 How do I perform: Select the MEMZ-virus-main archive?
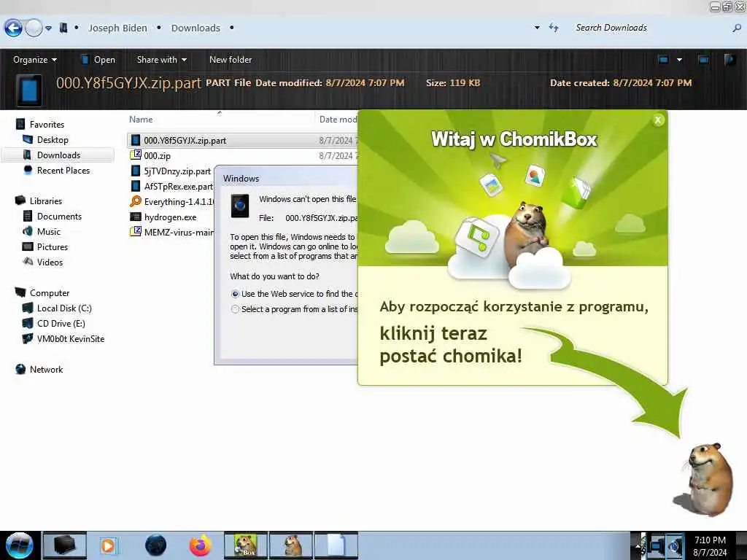(x=179, y=233)
